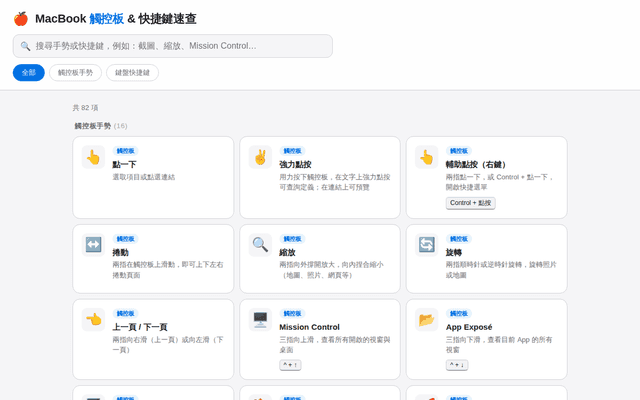The image size is (640, 400).
Task: Click the 觸控板手勢 (16) section heading
Action: pyautogui.click(x=101, y=126)
